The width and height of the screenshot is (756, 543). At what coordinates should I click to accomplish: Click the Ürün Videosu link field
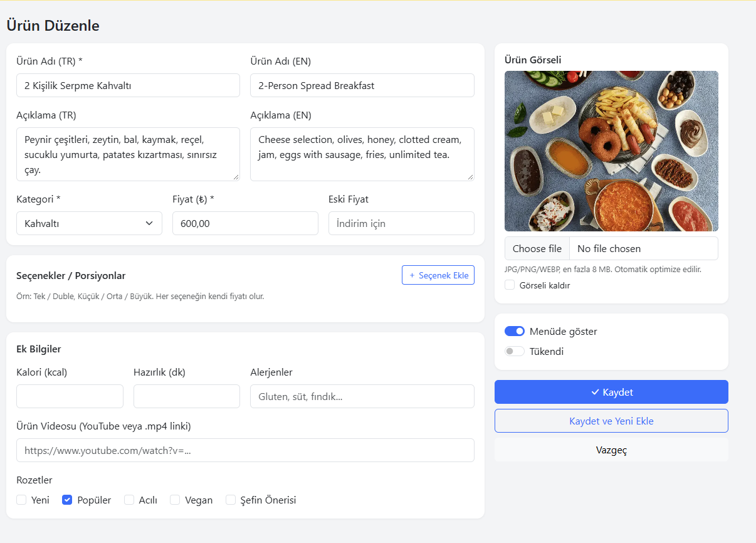245,450
